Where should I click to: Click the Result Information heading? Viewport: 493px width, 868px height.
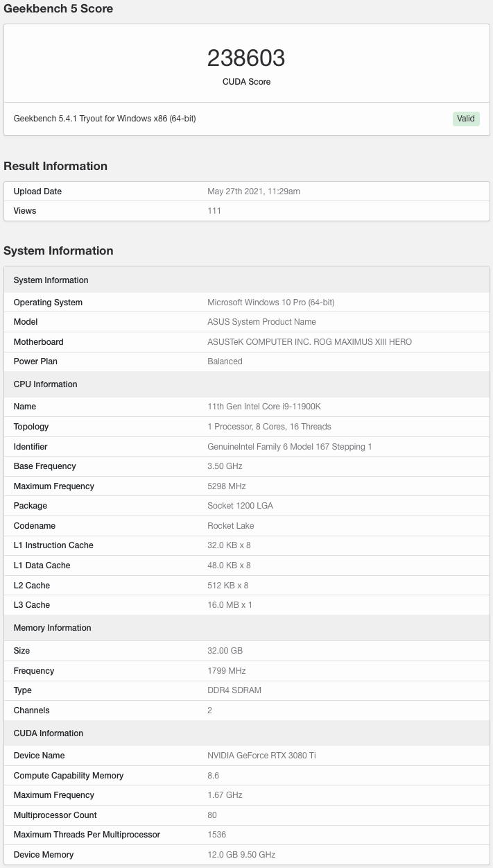(x=55, y=166)
